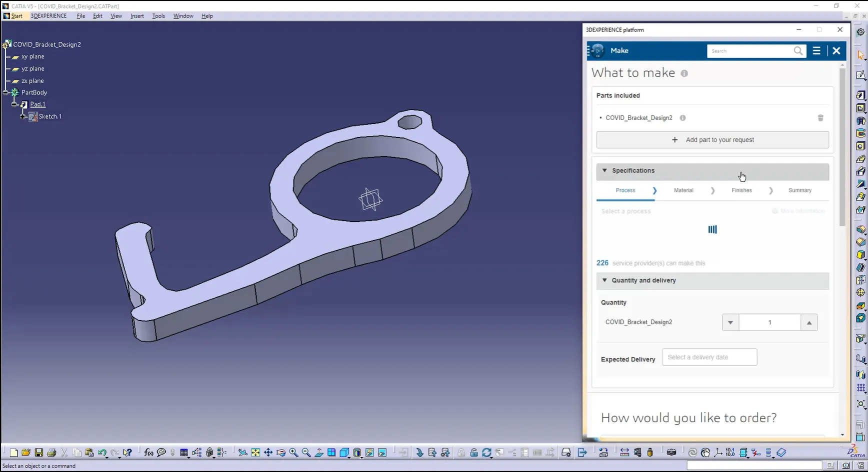Click Add part to your request button
Screen dimensions: 868x472
tap(712, 140)
